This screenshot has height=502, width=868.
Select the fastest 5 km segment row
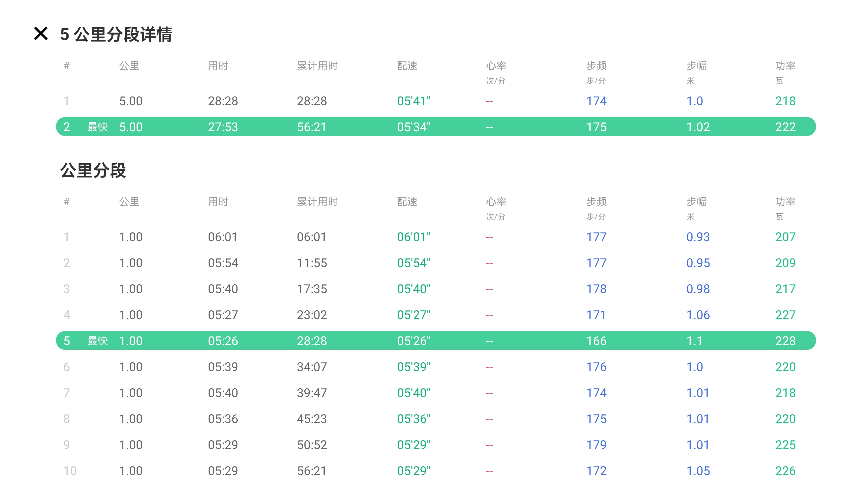(436, 127)
